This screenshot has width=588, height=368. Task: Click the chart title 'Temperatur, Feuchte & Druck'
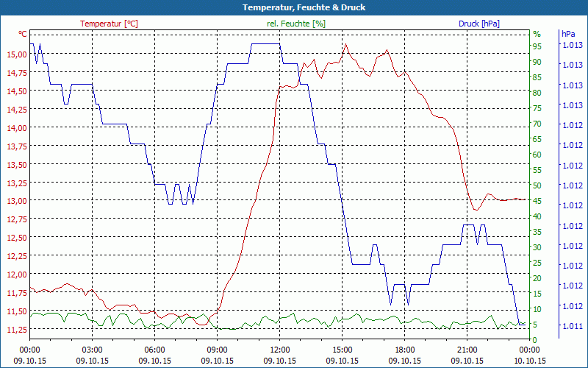(x=294, y=7)
